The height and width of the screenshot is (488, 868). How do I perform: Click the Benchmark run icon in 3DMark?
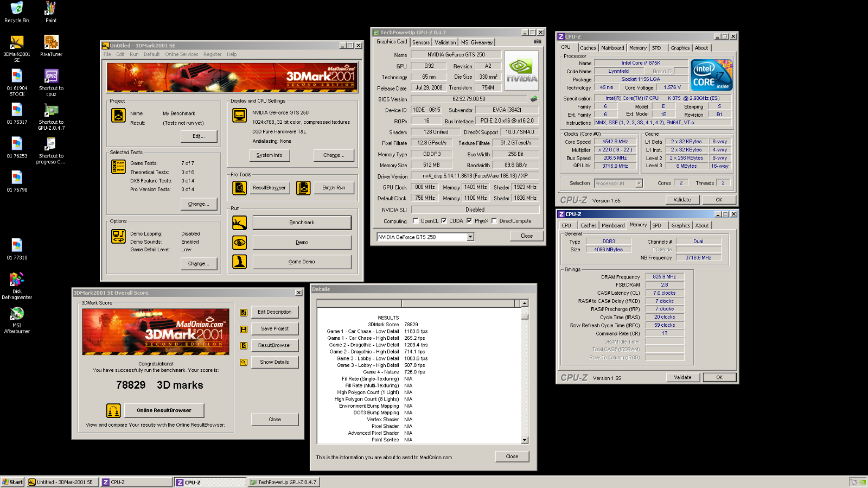coord(239,223)
